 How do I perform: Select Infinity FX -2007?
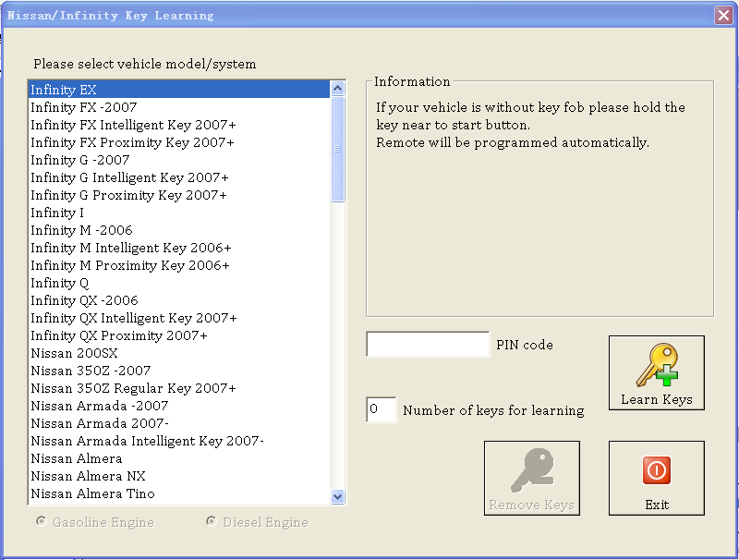point(179,107)
